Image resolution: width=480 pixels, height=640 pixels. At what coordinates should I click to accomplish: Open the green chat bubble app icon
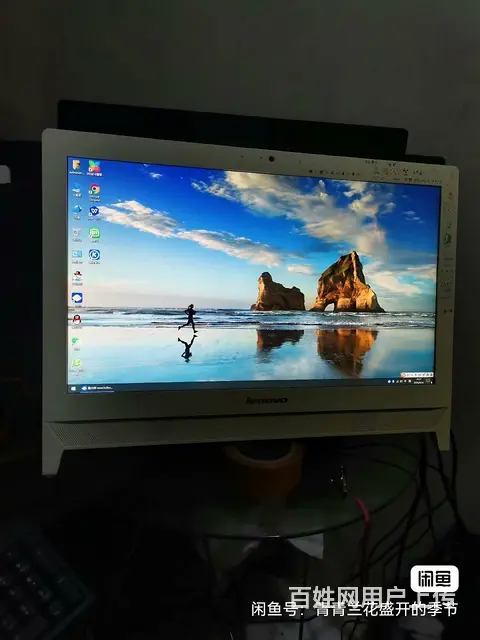tap(94, 235)
